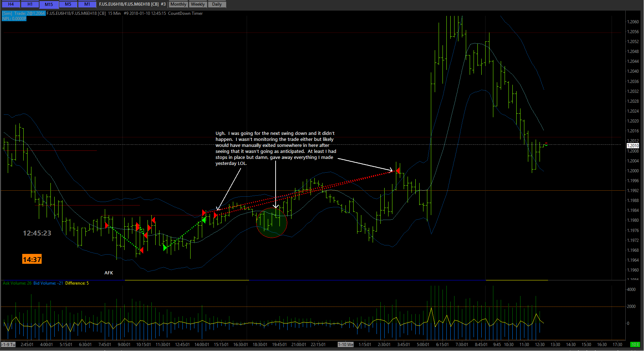The height and width of the screenshot is (351, 644).
Task: Click the 12:45:01 time axis label
Action: click(x=182, y=345)
